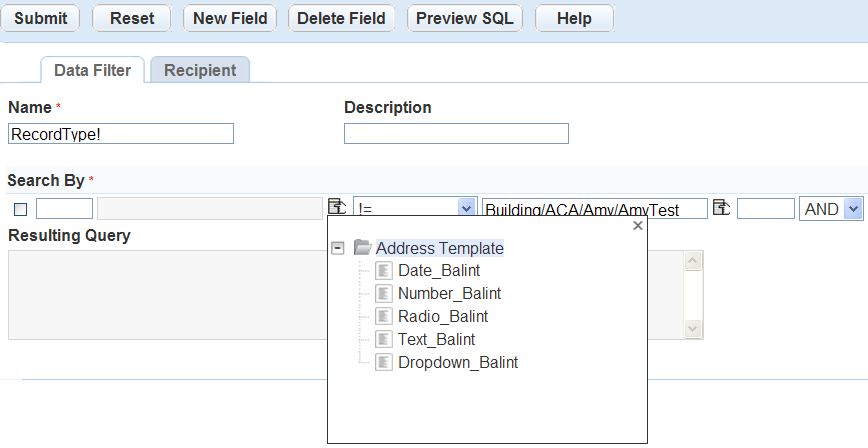Screen dimensions: 868x448
Task: Click the field picker icon left of operator dropdown
Action: coord(337,207)
